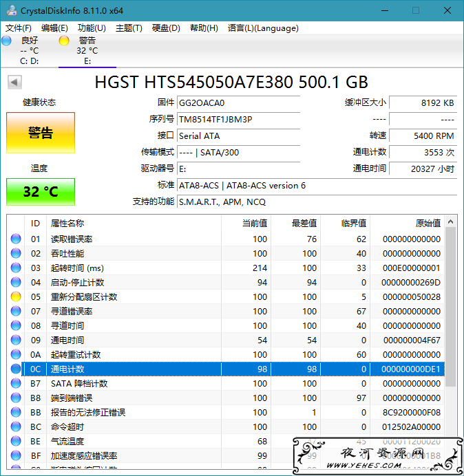Click status icon of row 0C 通电计数
The height and width of the screenshot is (476, 464).
[x=16, y=369]
